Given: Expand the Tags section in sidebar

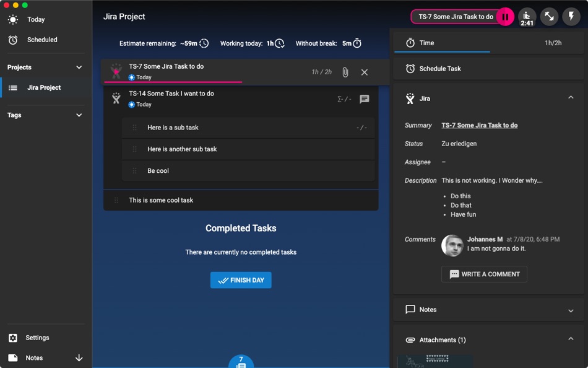Looking at the screenshot, I should click(x=79, y=115).
